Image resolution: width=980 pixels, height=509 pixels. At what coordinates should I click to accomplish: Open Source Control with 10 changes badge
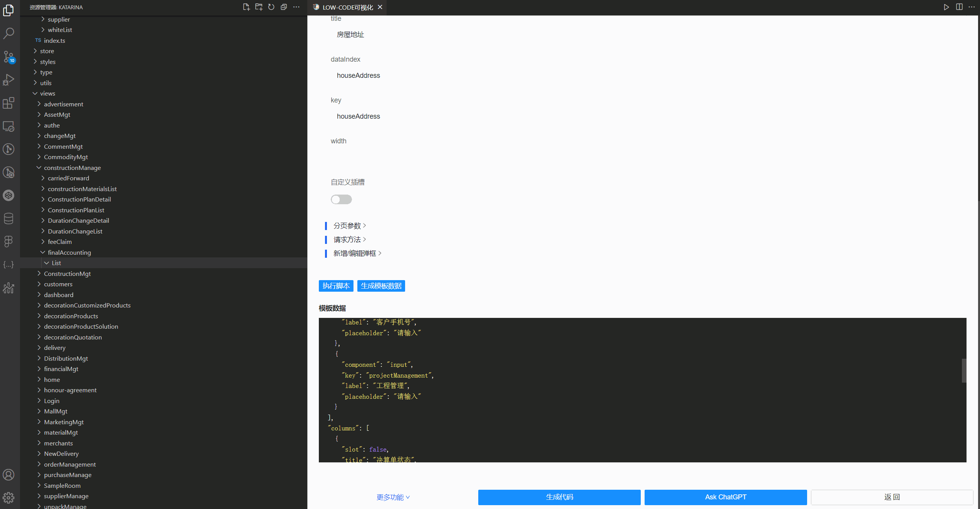8,57
